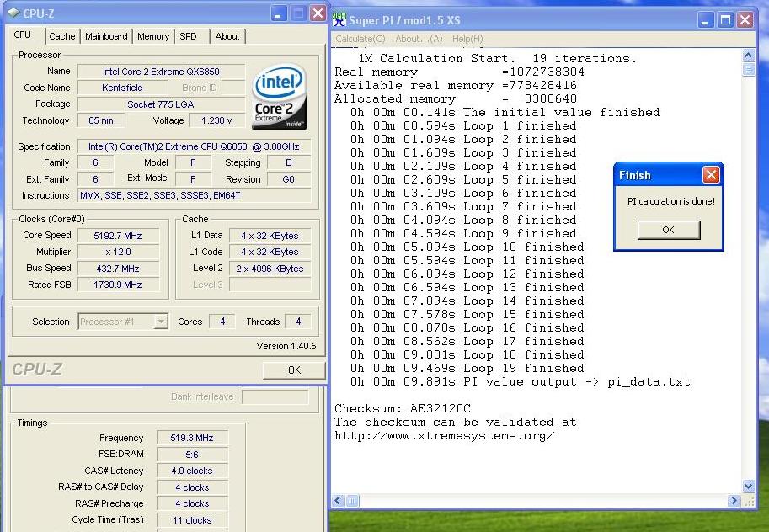Click the Cores count field
The image size is (769, 532).
click(x=222, y=322)
